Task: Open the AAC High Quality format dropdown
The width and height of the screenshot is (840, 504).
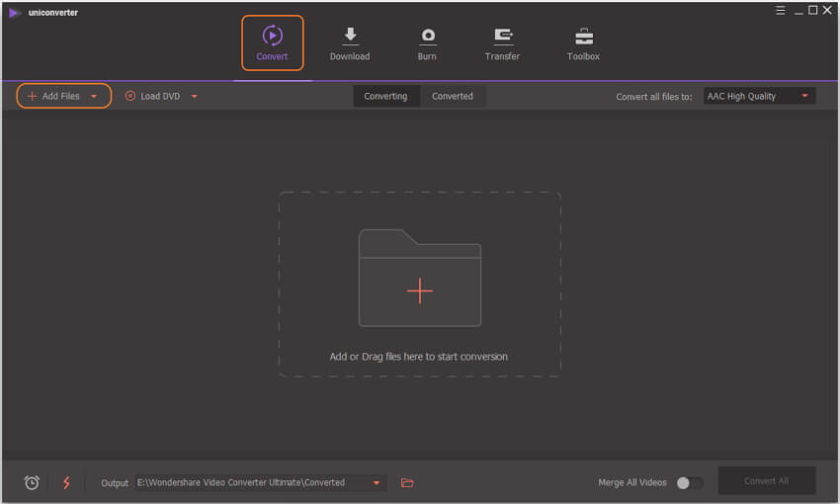Action: [759, 97]
